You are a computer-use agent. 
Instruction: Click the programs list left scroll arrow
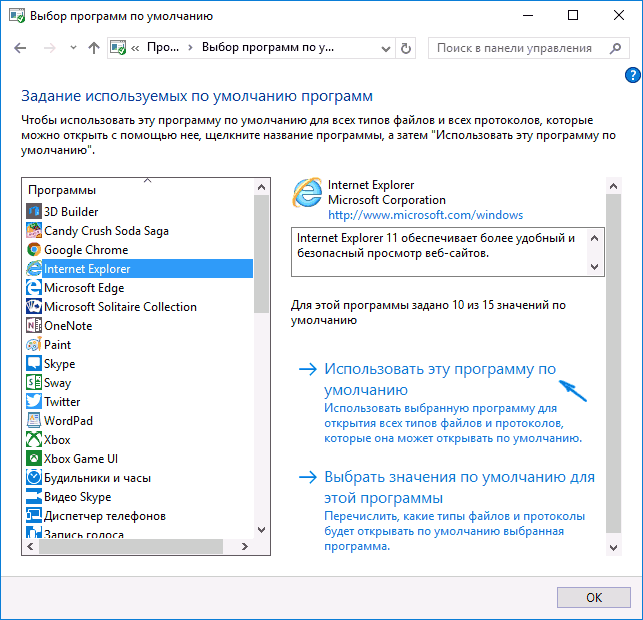coord(30,546)
